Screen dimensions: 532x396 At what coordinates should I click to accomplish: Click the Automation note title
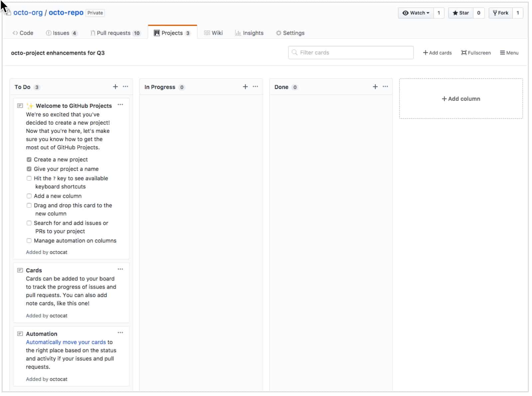point(42,334)
